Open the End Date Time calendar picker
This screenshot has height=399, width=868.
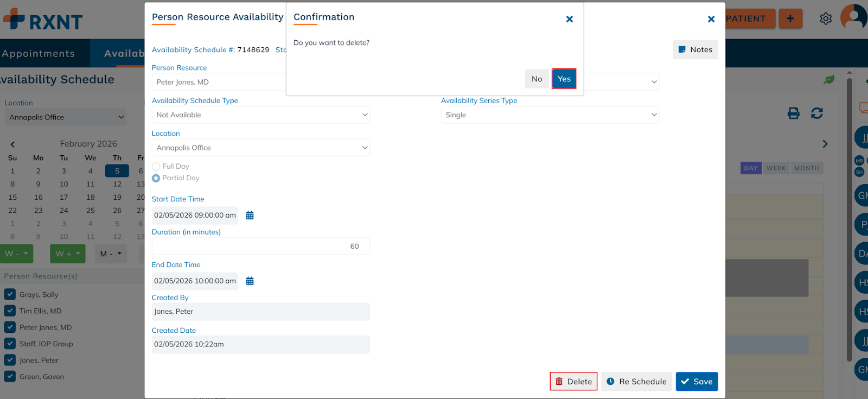(x=250, y=281)
